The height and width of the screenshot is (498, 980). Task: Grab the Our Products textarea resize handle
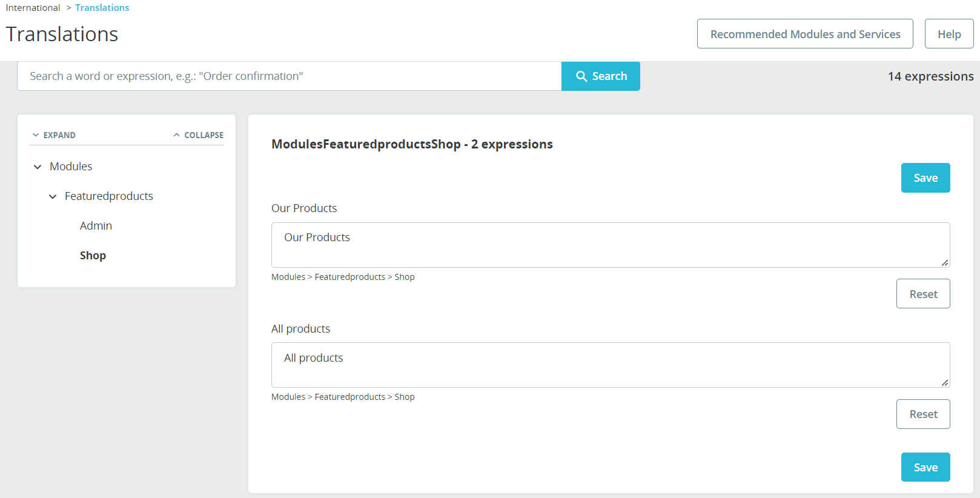pos(945,263)
